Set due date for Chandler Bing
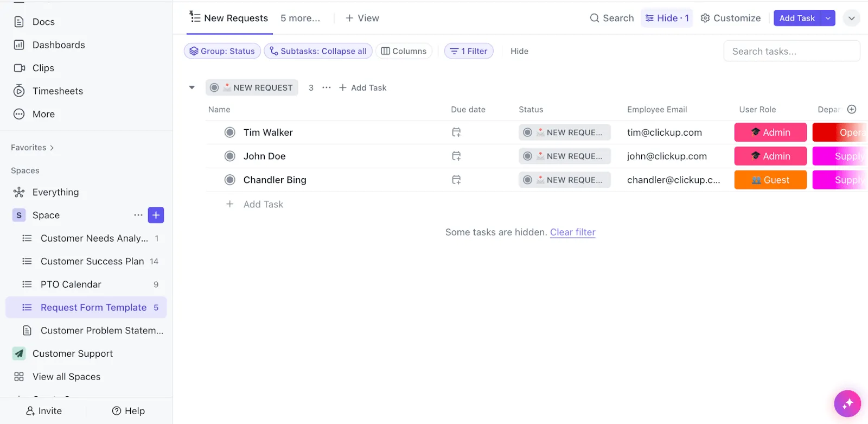This screenshot has height=424, width=868. (456, 180)
